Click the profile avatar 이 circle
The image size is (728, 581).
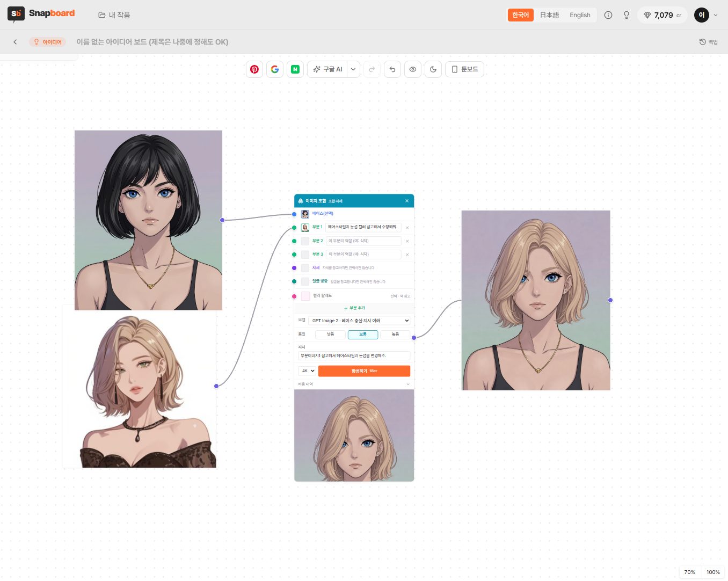pyautogui.click(x=702, y=15)
